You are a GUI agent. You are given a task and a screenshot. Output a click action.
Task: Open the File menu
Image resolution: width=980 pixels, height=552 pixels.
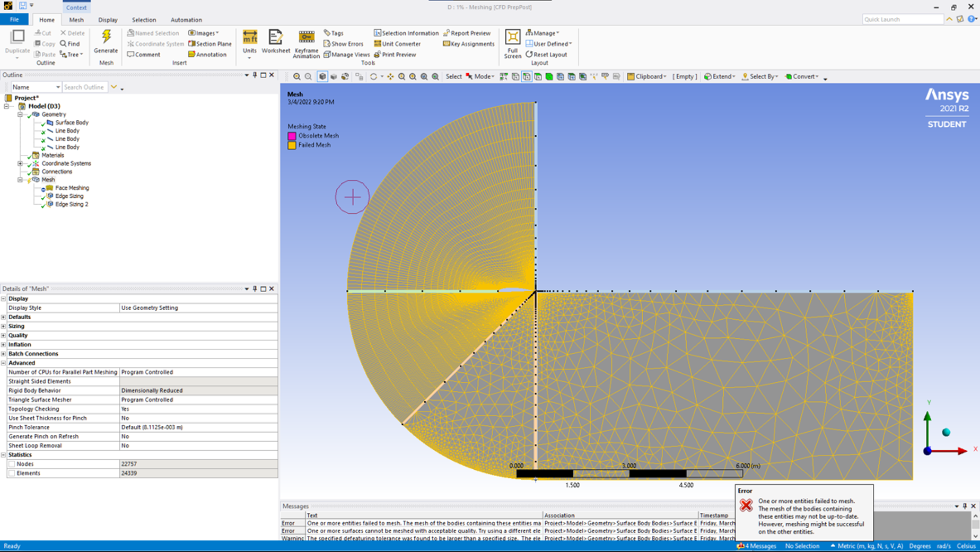pyautogui.click(x=14, y=20)
